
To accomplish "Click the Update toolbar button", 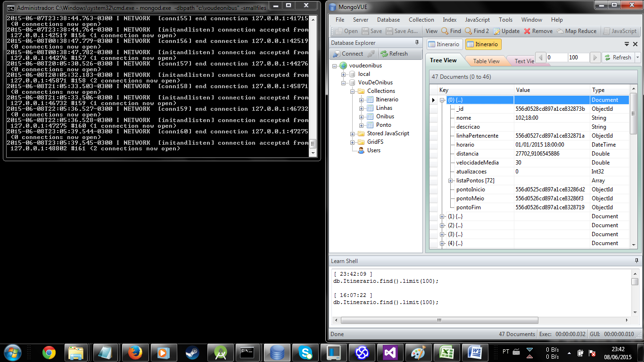I will (x=507, y=31).
